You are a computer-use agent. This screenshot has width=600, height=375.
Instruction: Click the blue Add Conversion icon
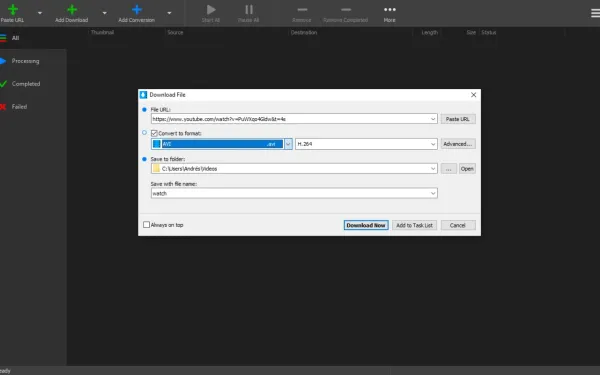pyautogui.click(x=137, y=9)
